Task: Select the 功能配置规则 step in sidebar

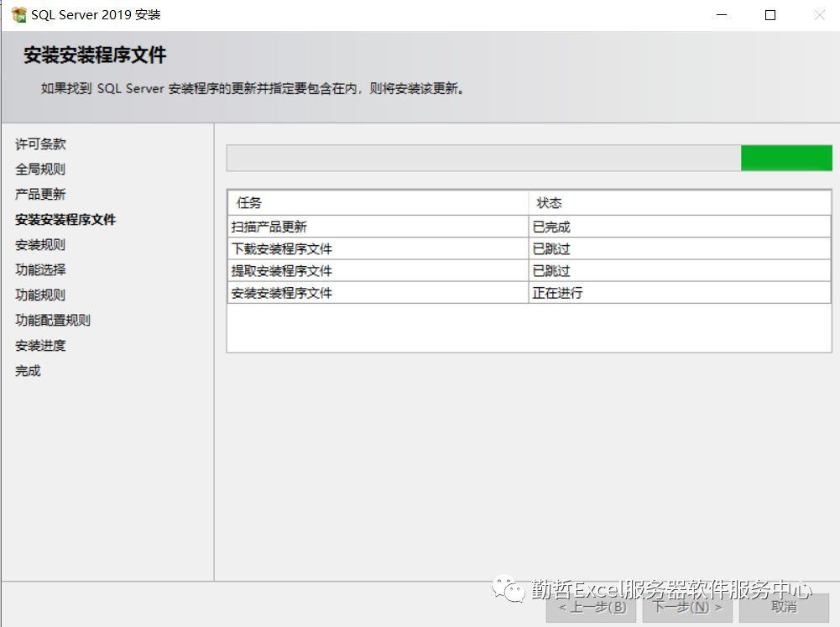Action: point(53,320)
